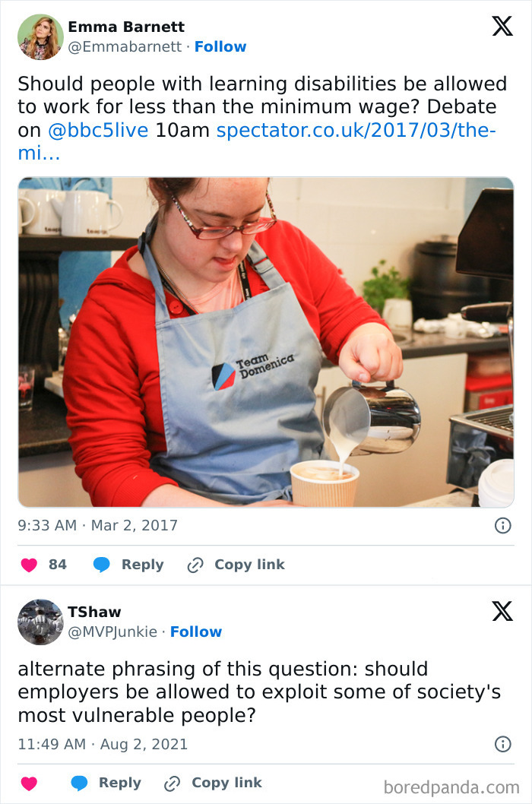Open the info icon beside Aug 2, 2021
Image resolution: width=532 pixels, height=804 pixels.
pyautogui.click(x=503, y=744)
